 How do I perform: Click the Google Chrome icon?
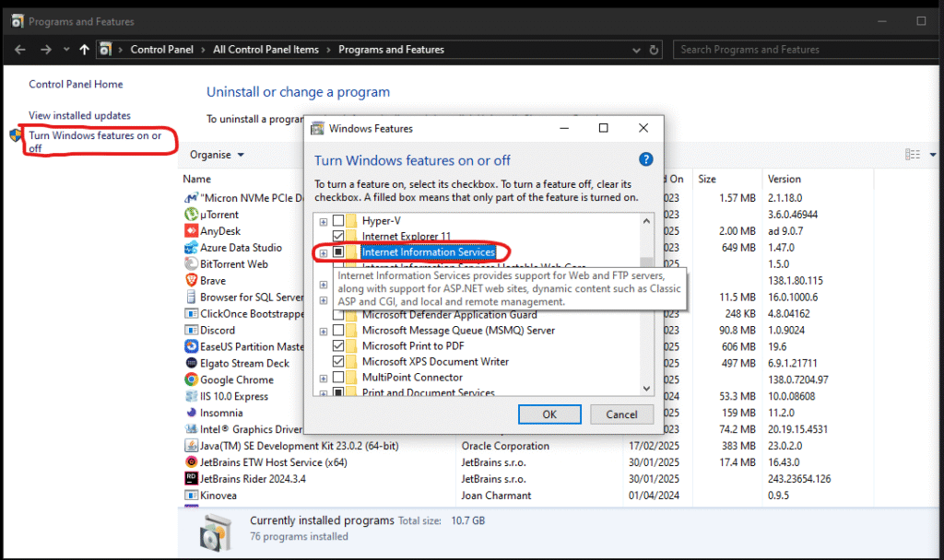point(191,379)
